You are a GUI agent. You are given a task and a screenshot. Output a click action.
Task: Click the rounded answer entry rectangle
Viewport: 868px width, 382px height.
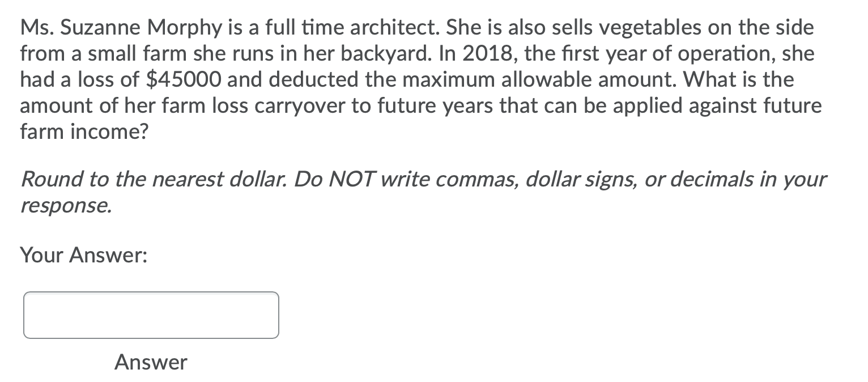pos(150,315)
